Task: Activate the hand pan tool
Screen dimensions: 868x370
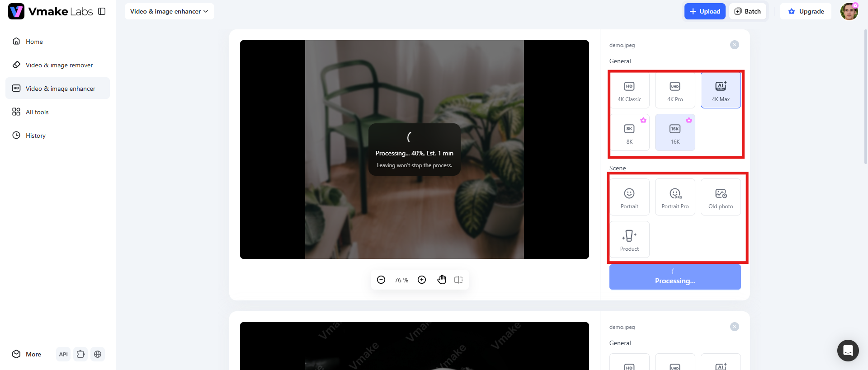Action: click(x=442, y=280)
